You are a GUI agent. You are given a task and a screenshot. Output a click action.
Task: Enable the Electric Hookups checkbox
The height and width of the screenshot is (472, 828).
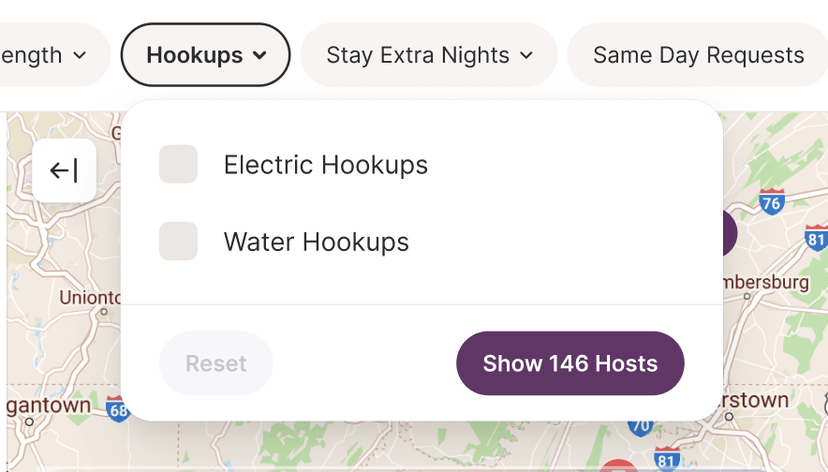tap(178, 164)
